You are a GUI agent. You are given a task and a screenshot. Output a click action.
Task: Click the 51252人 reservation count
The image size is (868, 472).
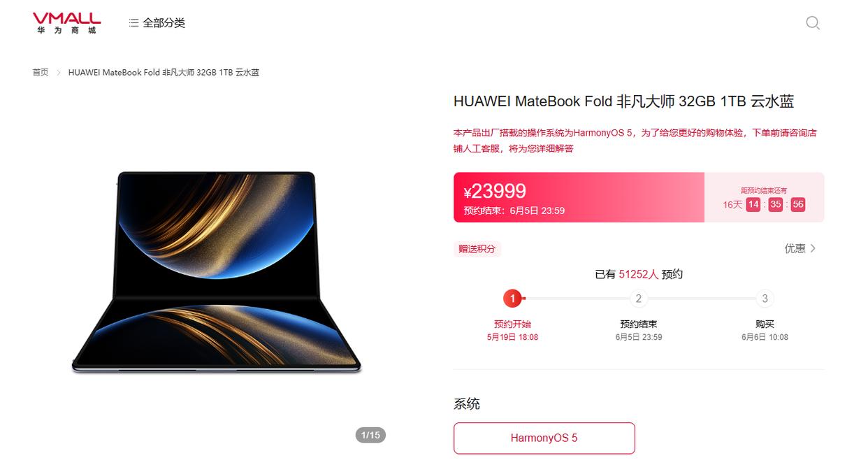click(x=638, y=274)
